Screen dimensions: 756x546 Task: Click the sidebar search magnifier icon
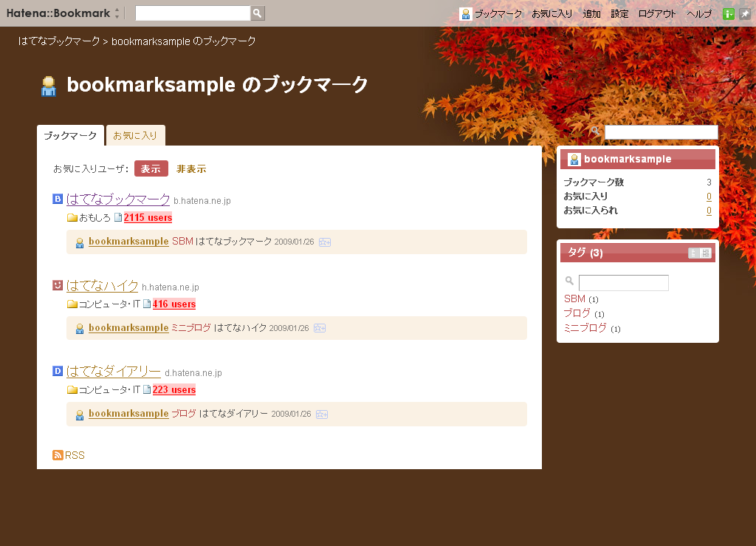point(596,131)
